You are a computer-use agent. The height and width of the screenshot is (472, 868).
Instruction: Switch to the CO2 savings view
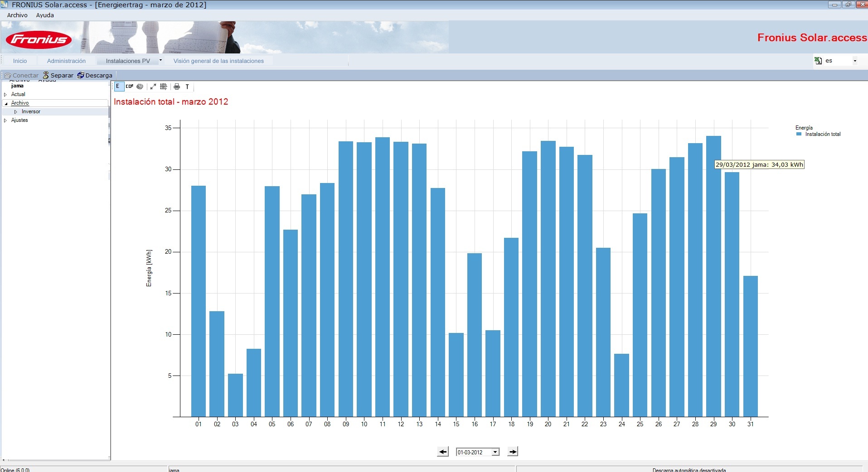[x=130, y=87]
